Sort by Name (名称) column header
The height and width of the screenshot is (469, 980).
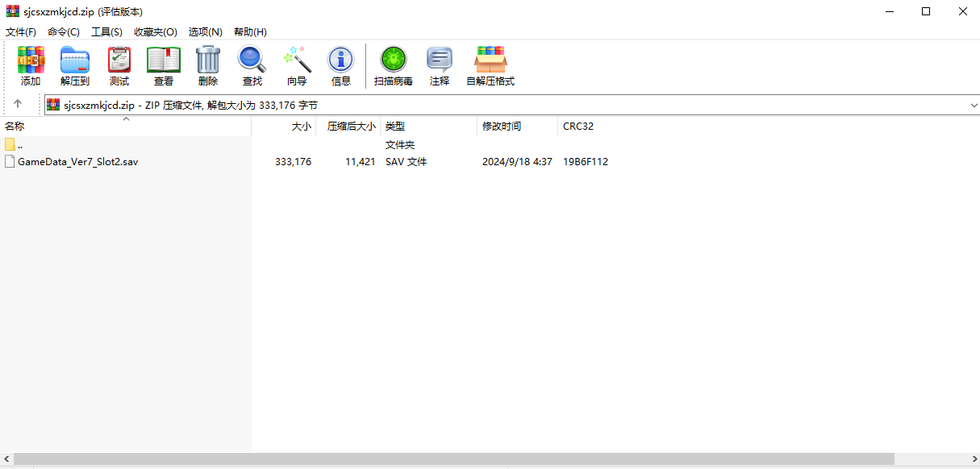tap(126, 127)
